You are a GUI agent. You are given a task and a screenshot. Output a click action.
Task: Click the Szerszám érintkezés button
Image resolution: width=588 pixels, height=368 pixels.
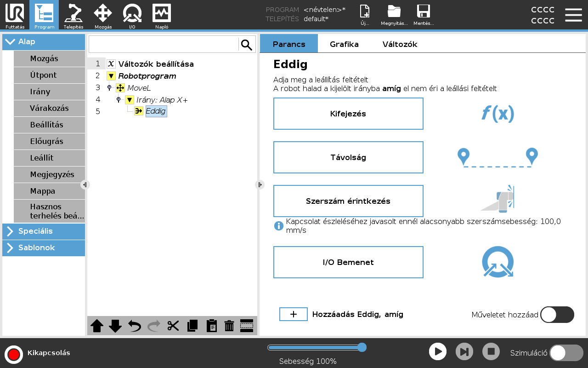[x=348, y=201]
